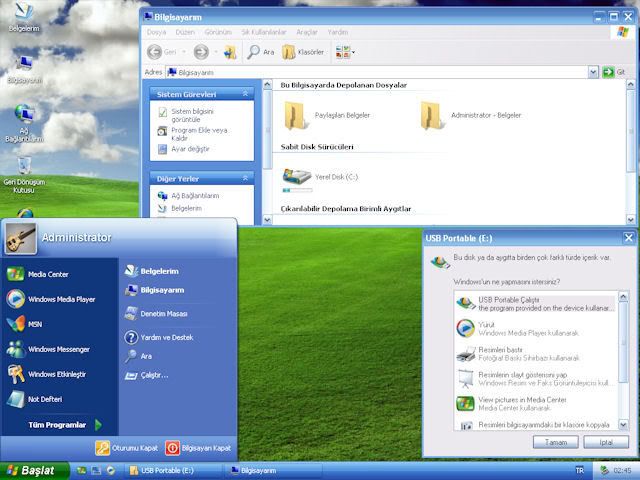The height and width of the screenshot is (480, 640).
Task: Open the Düzen menu
Action: point(185,32)
